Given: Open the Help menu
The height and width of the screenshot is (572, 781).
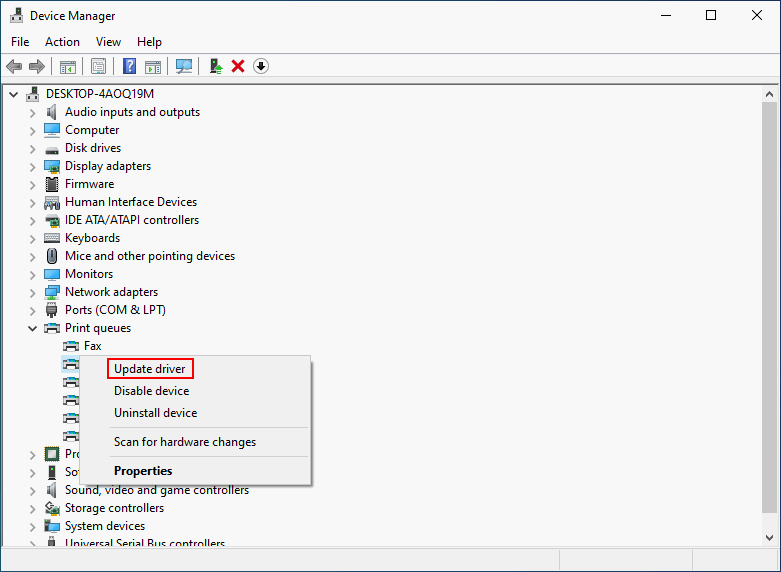Looking at the screenshot, I should [149, 42].
